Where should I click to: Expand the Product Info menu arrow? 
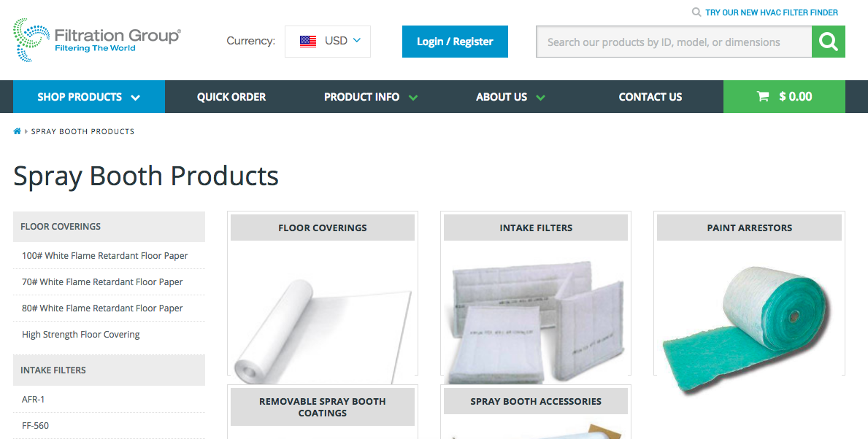tap(413, 97)
